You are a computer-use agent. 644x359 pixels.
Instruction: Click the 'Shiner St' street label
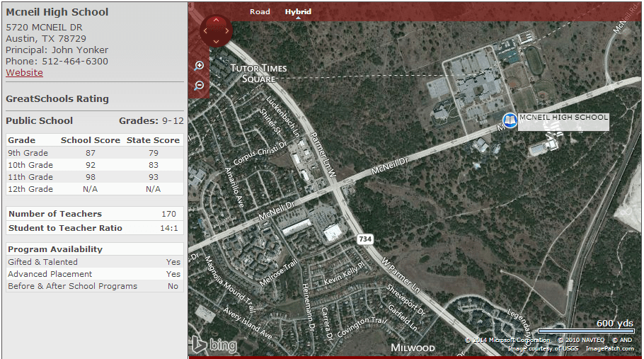pos(270,122)
